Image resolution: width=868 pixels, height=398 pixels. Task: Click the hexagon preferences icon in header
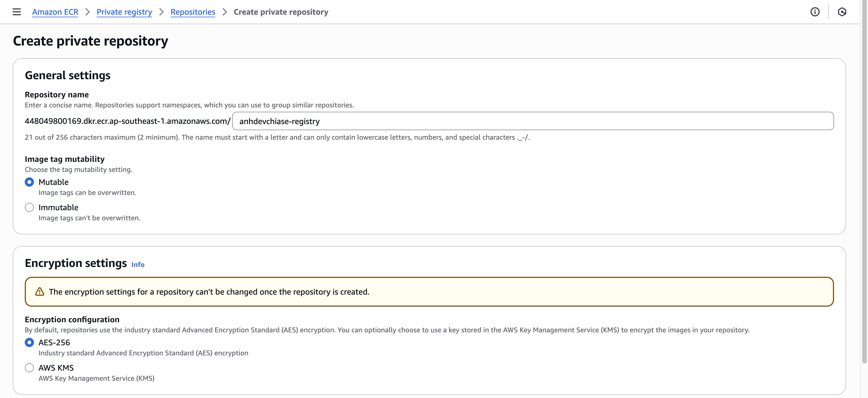tap(842, 12)
